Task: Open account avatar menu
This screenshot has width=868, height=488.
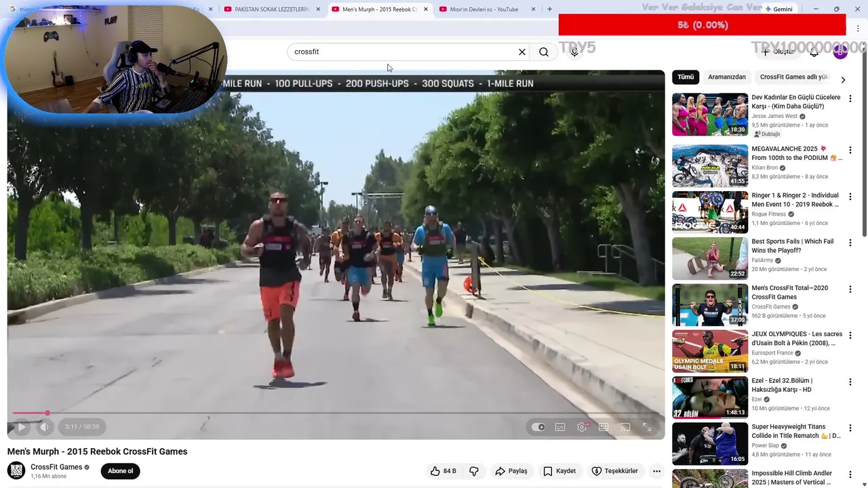Action: [x=840, y=52]
